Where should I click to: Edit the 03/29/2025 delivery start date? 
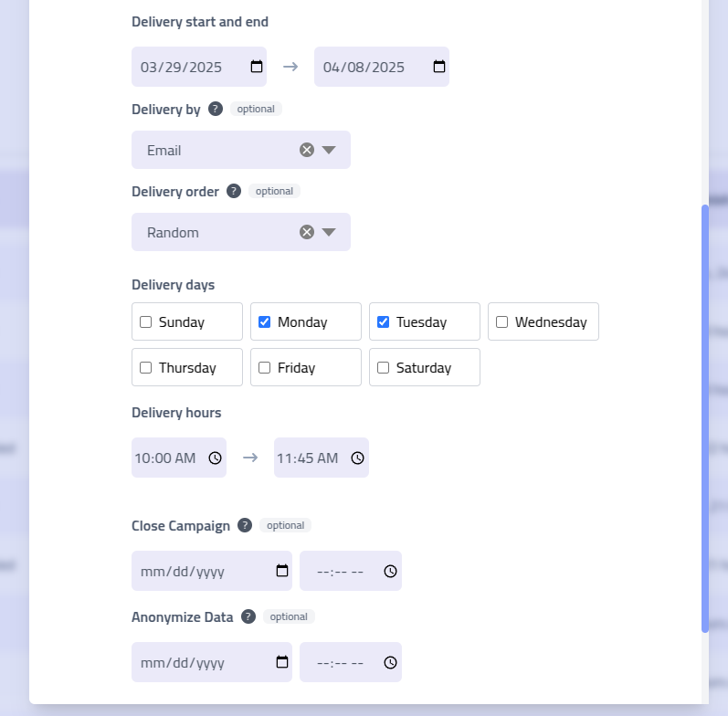click(x=199, y=67)
